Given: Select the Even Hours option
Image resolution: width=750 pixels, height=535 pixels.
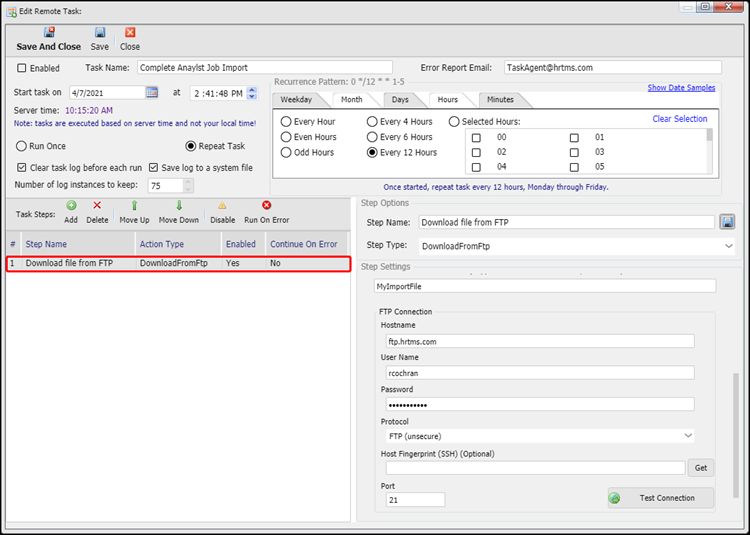Looking at the screenshot, I should click(x=286, y=137).
